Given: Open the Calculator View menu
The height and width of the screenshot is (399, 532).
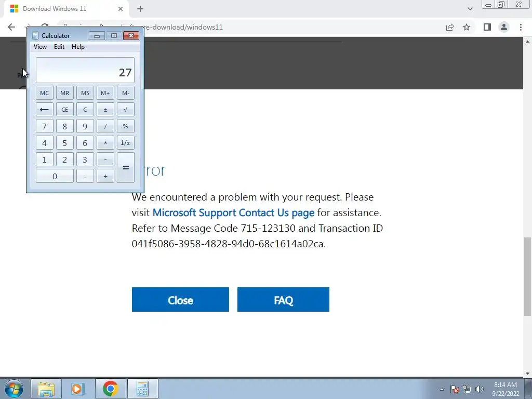Looking at the screenshot, I should [x=40, y=47].
